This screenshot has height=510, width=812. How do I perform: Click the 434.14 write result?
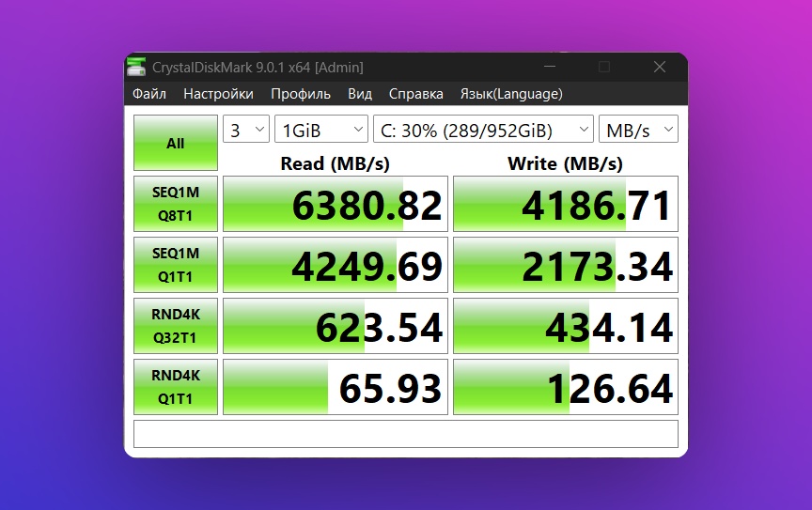pos(566,326)
